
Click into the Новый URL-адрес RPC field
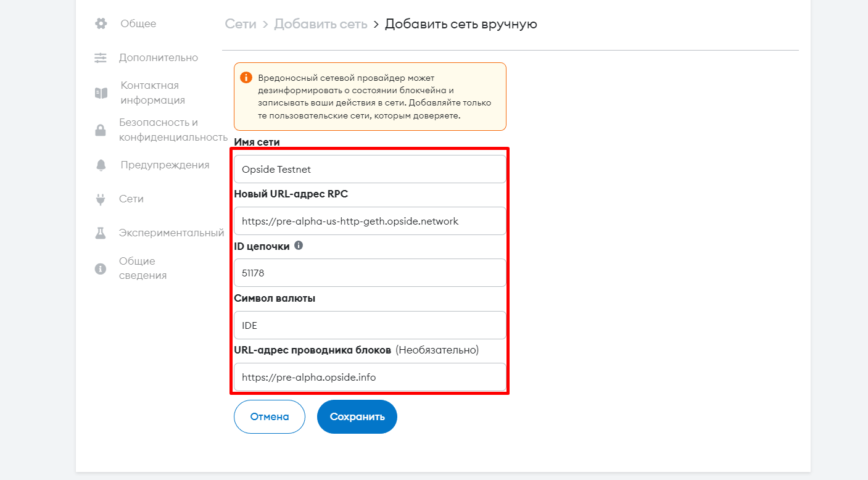click(370, 221)
